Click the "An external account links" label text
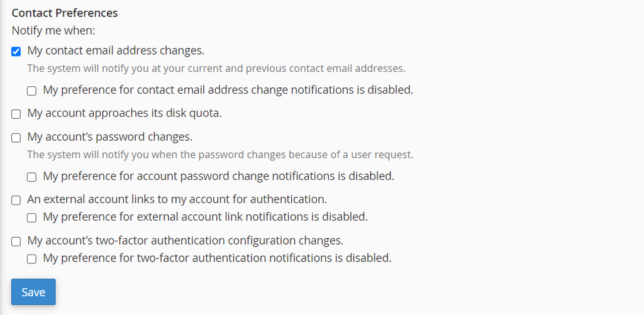 177,200
